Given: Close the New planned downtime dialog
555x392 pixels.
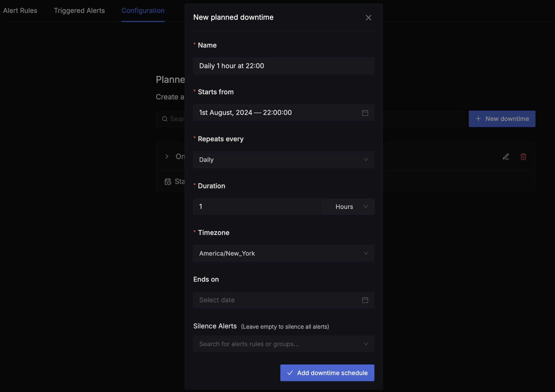Looking at the screenshot, I should tap(368, 18).
